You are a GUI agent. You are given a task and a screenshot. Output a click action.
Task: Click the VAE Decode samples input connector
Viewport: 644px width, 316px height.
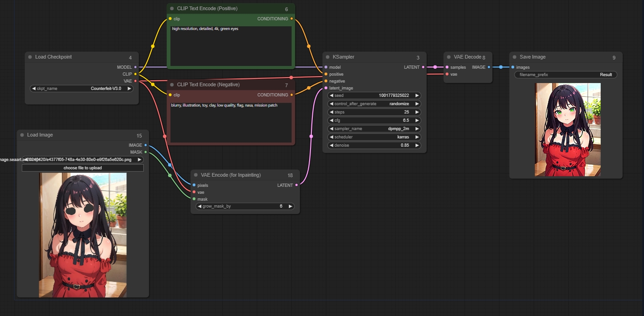click(447, 67)
